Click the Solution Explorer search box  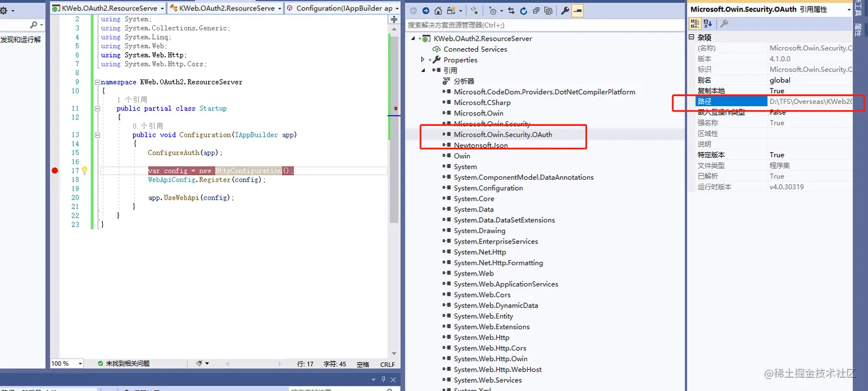[544, 25]
